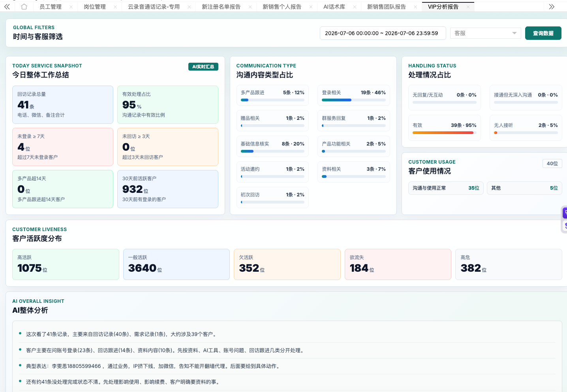
Task: Click the AI整体分析 heading
Action: pyautogui.click(x=30, y=310)
